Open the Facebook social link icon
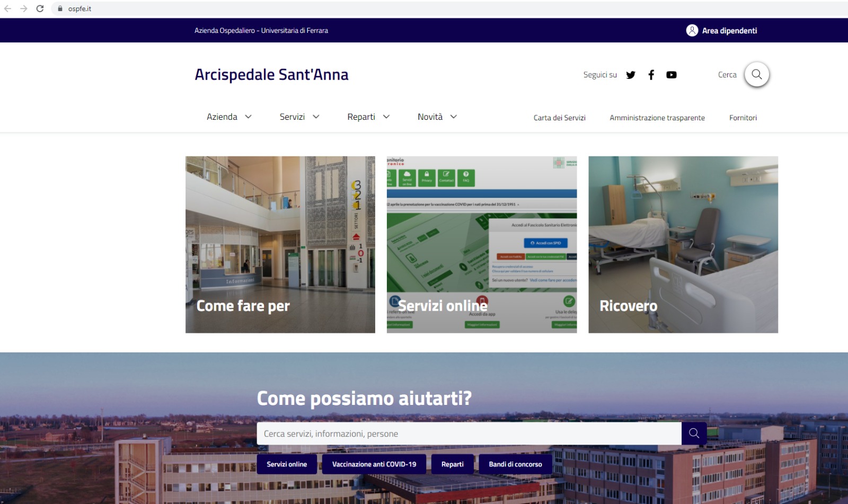The width and height of the screenshot is (848, 504). (x=651, y=75)
